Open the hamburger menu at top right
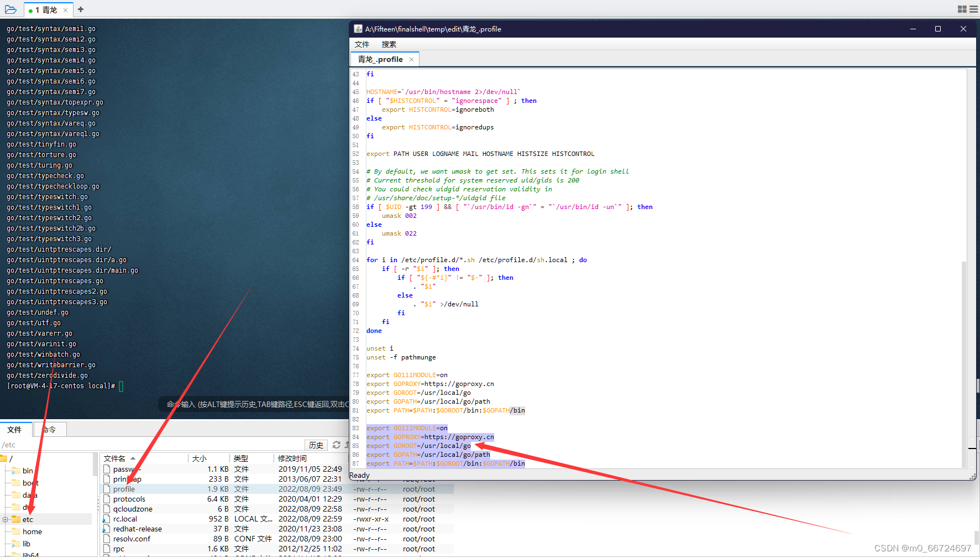 973,9
